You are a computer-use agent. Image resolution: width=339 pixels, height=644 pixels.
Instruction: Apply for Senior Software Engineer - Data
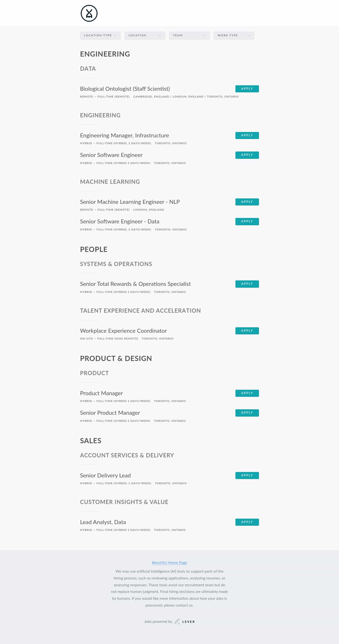pos(246,221)
